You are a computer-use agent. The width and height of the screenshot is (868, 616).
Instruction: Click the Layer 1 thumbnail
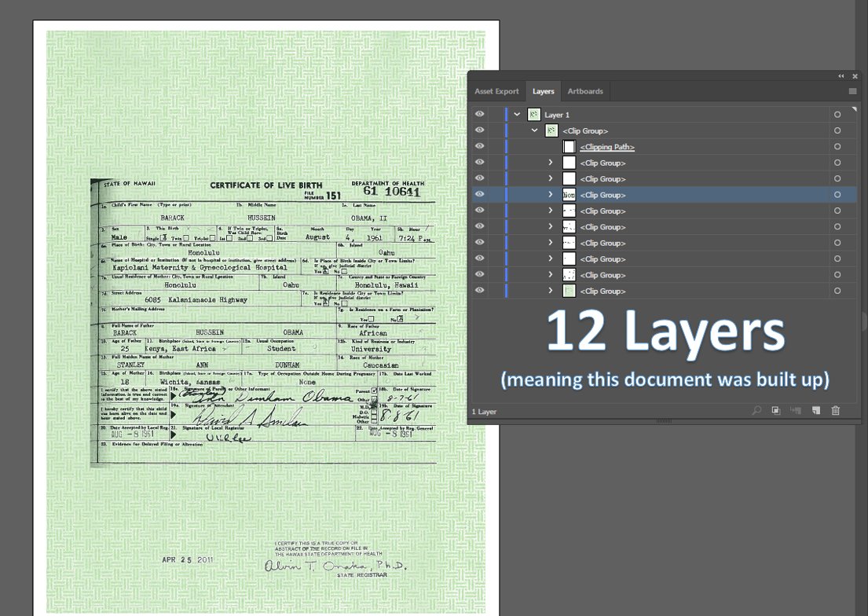[x=533, y=115]
